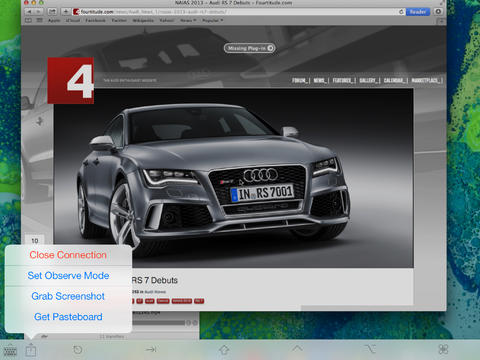Show the on-screen keyboard icon
The image size is (480, 360).
pos(10,350)
